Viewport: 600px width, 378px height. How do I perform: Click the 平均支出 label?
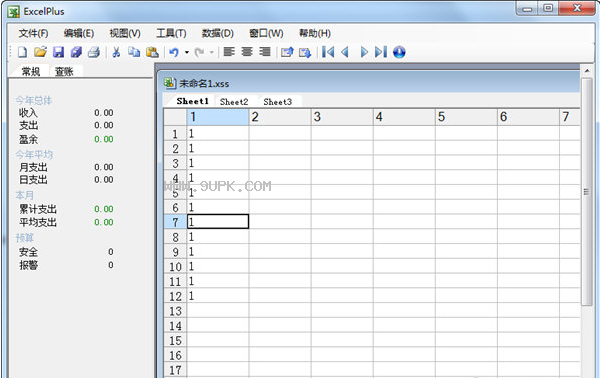click(x=38, y=222)
